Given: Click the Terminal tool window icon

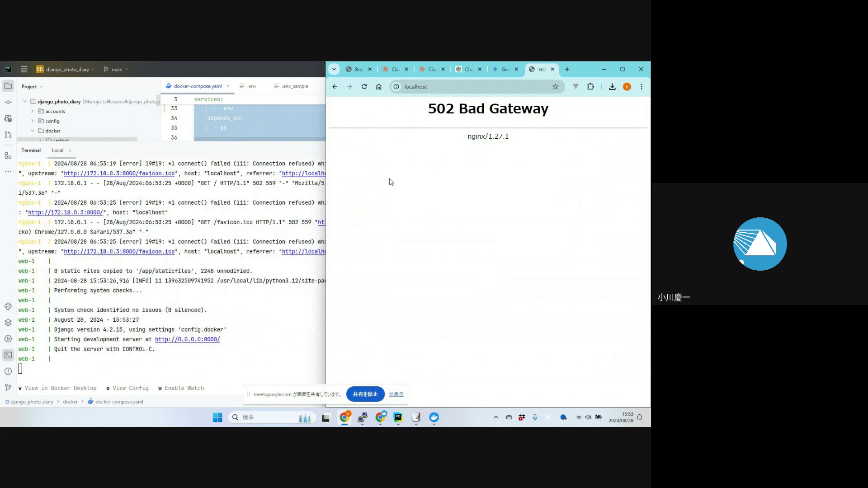Looking at the screenshot, I should pos(8,355).
